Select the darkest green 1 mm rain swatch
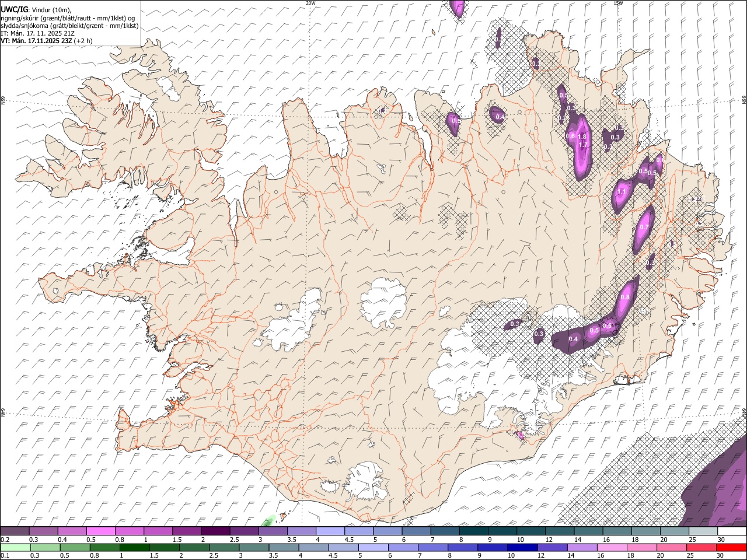 (x=134, y=547)
